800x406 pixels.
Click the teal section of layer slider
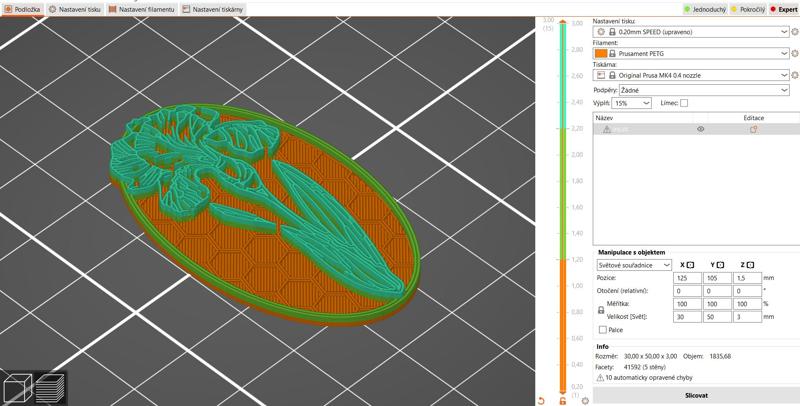click(x=563, y=77)
